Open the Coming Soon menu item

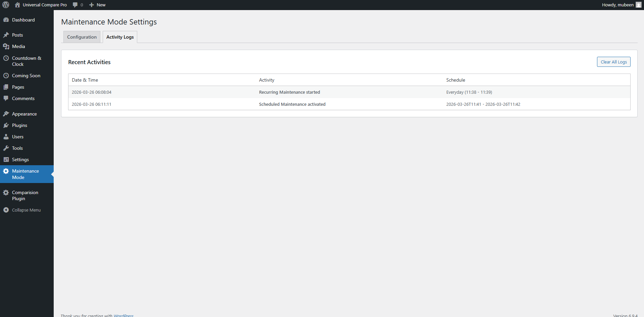click(x=27, y=76)
